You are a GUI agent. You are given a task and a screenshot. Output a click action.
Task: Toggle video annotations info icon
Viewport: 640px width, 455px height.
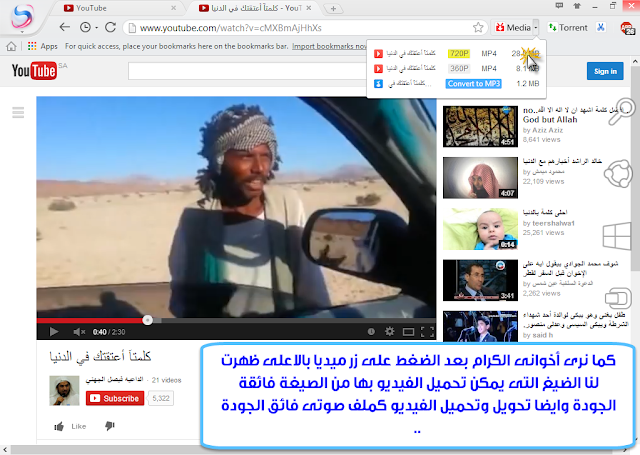coord(371,332)
